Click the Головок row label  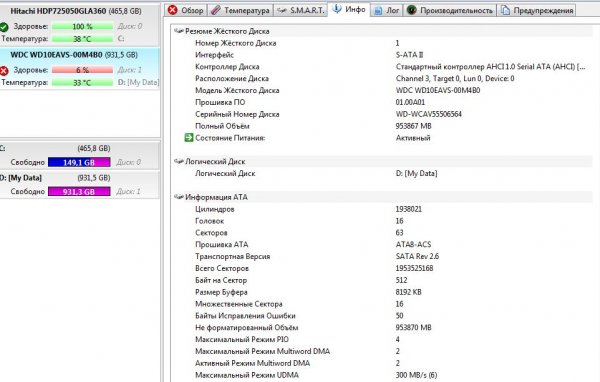209,221
